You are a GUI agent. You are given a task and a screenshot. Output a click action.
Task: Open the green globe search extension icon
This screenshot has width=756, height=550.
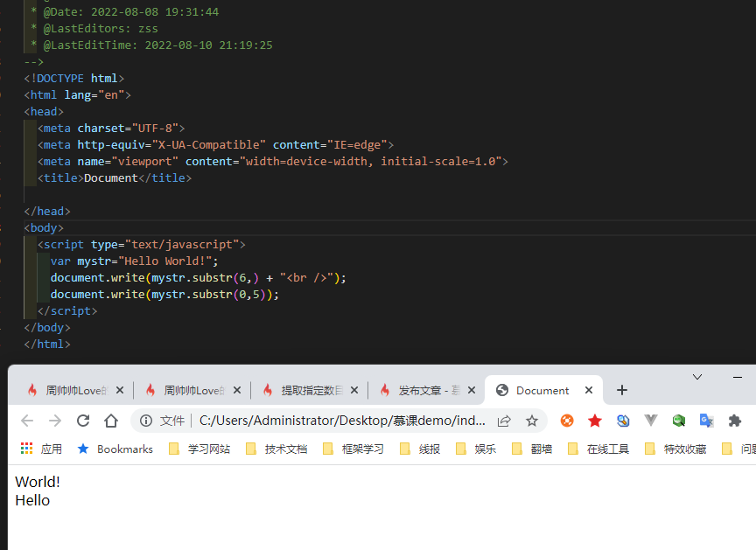click(679, 421)
